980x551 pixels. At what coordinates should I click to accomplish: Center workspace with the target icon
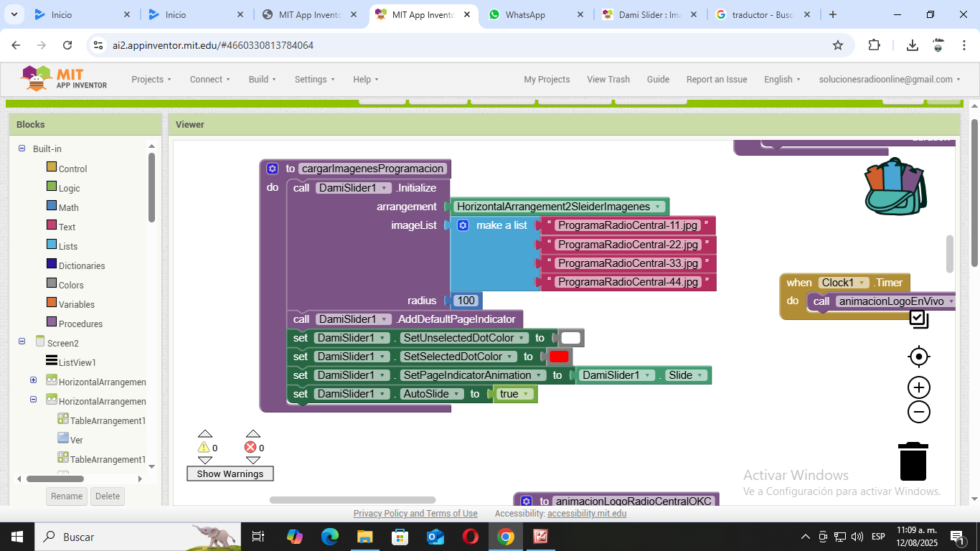[x=918, y=357]
